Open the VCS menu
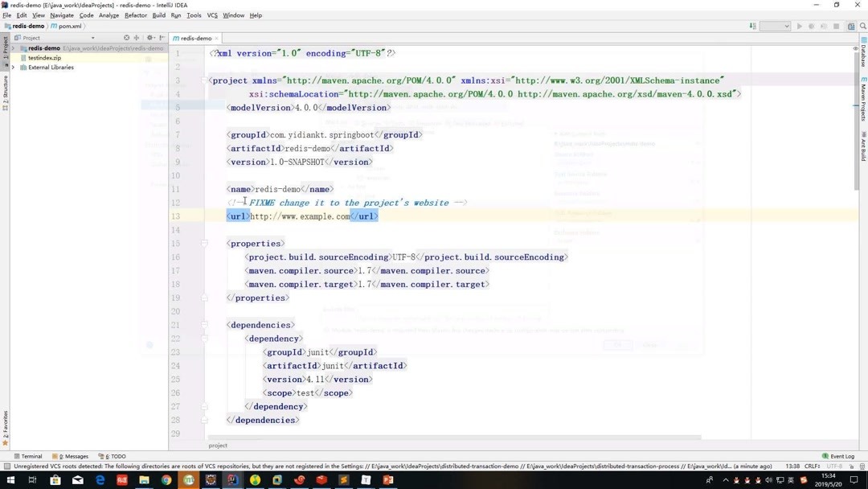 (x=212, y=14)
